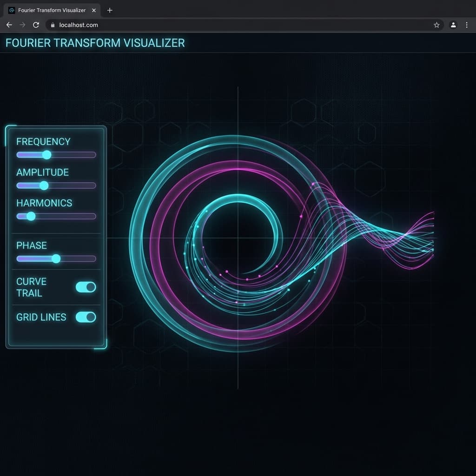Open the browser profile icon
Screen dimensions: 476x476
click(453, 25)
